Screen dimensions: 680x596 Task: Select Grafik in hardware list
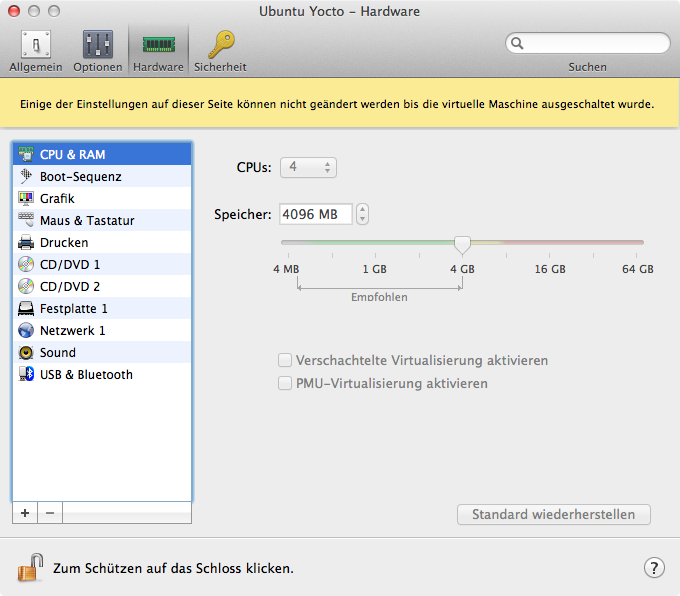click(102, 198)
